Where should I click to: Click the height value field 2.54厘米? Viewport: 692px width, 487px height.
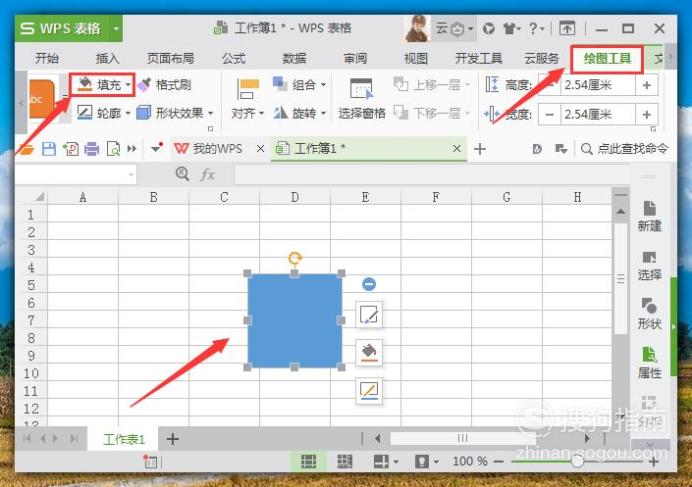[598, 85]
